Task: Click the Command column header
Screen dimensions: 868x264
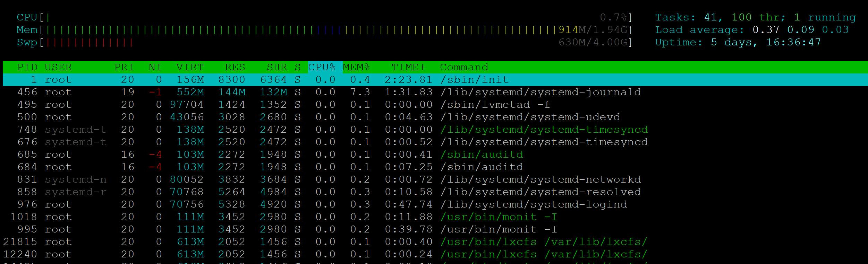Action: coord(464,67)
